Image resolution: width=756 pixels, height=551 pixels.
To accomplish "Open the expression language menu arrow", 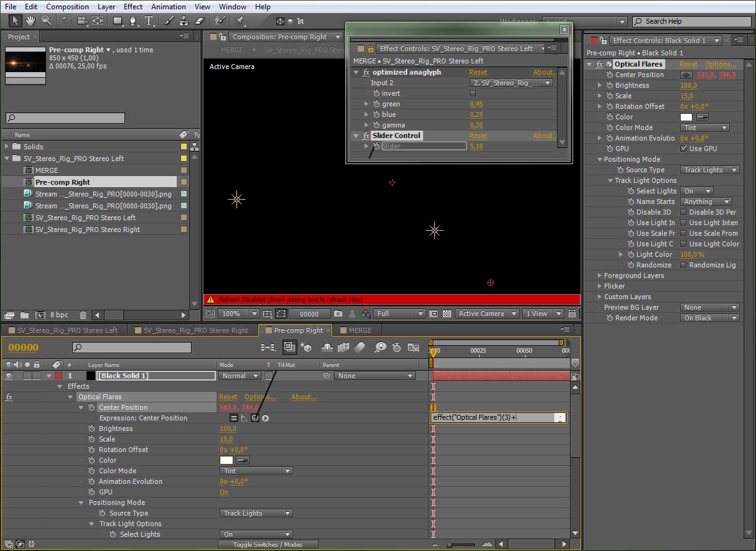I will [x=265, y=418].
